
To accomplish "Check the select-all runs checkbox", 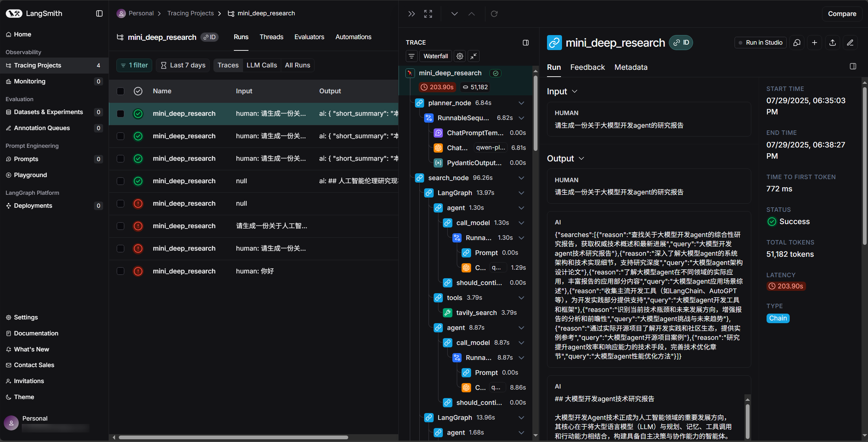I will click(x=120, y=91).
